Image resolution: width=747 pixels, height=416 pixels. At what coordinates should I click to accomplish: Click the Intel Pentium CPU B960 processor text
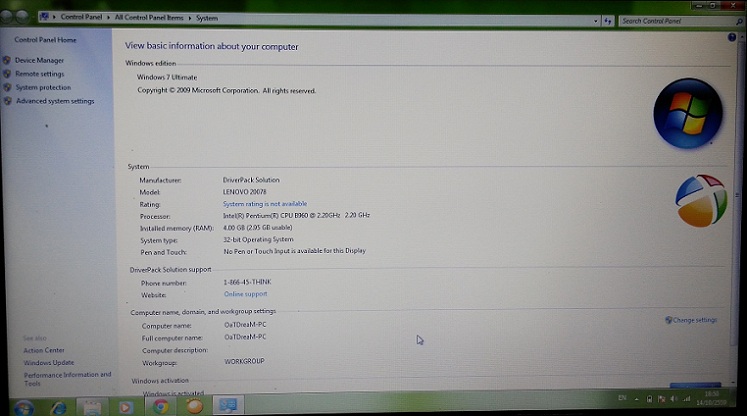[x=296, y=215]
